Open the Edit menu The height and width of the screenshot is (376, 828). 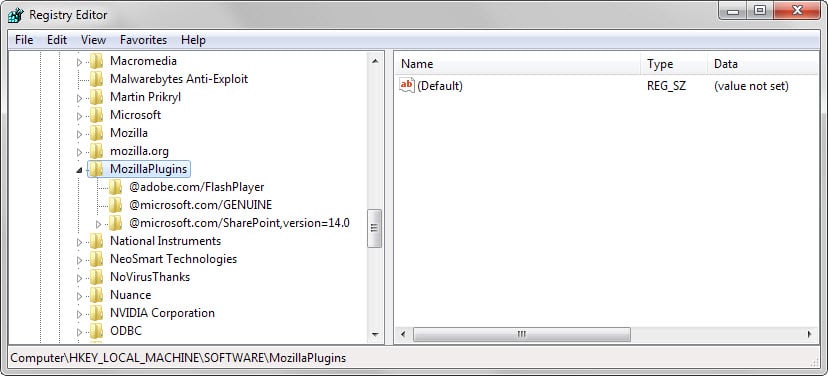tap(57, 40)
